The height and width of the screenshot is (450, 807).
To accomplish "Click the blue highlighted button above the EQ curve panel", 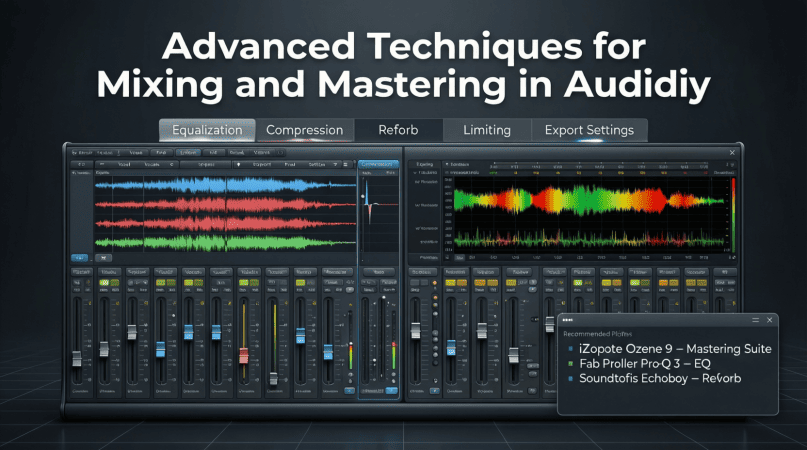I will 378,162.
